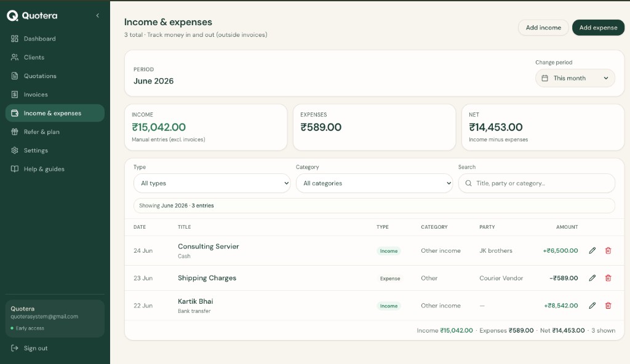The width and height of the screenshot is (630, 364).
Task: Delete the Kartik Bhai entry
Action: pyautogui.click(x=608, y=306)
